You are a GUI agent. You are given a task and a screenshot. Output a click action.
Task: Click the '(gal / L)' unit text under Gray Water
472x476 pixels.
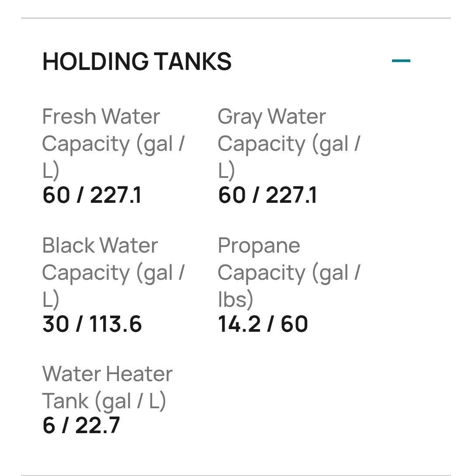(x=337, y=143)
